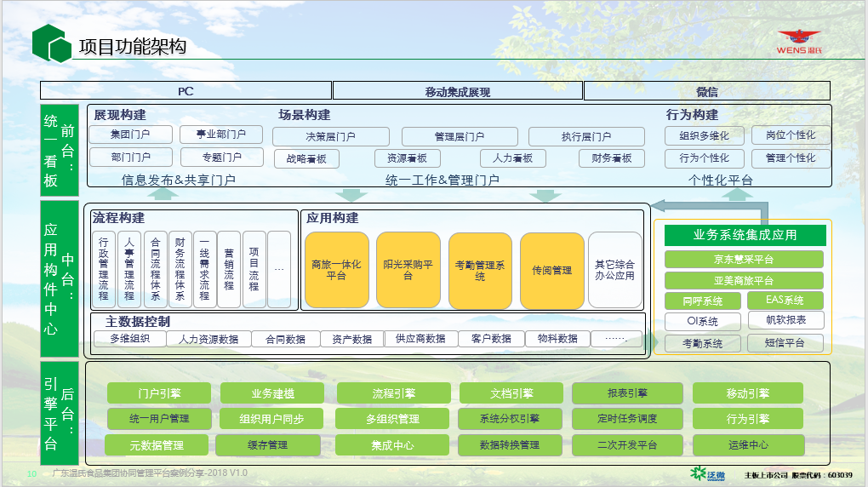Click the EAS系统 box
Viewport: 868px width, 487px height.
(x=785, y=301)
